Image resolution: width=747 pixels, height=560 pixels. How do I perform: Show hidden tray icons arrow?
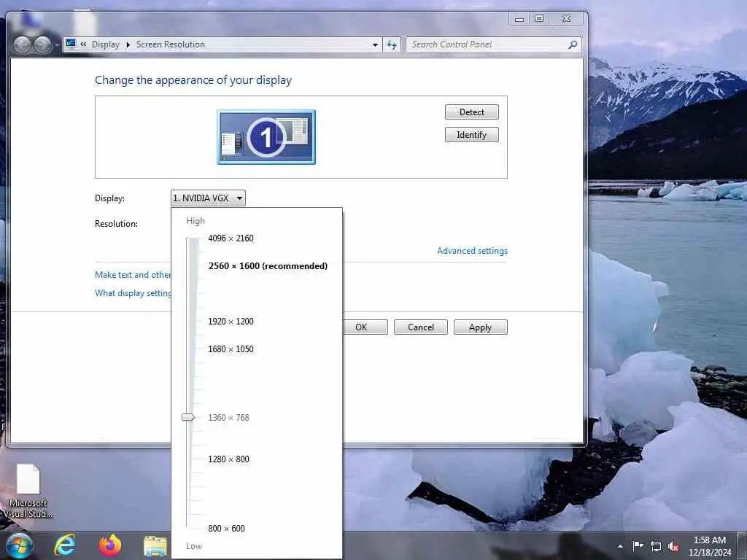click(x=620, y=546)
